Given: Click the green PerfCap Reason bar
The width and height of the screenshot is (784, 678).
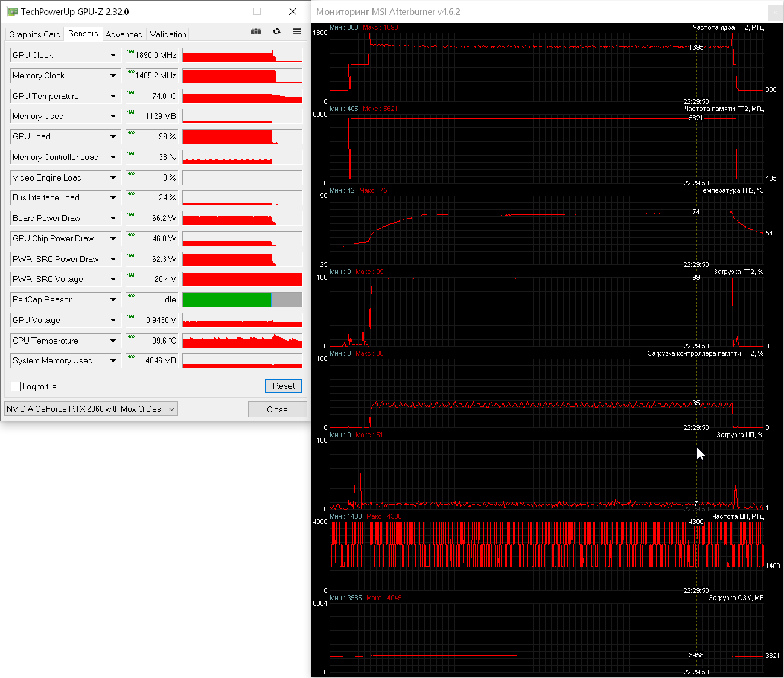Looking at the screenshot, I should [227, 299].
